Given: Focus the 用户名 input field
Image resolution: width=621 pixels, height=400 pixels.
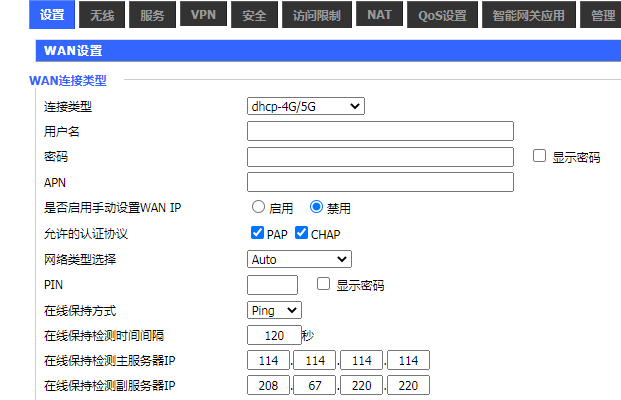Looking at the screenshot, I should click(x=380, y=131).
